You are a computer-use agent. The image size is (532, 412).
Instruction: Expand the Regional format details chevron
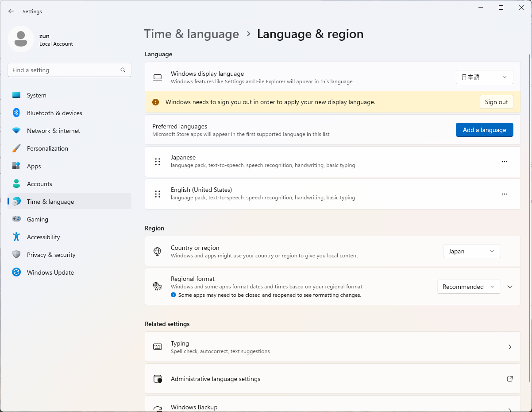pos(510,287)
